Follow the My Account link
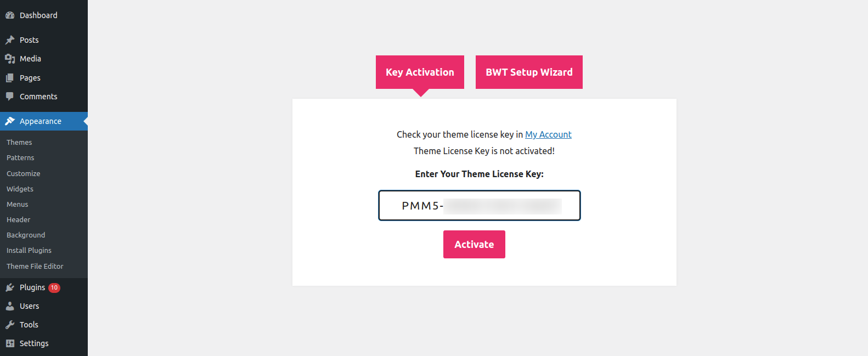 [548, 134]
